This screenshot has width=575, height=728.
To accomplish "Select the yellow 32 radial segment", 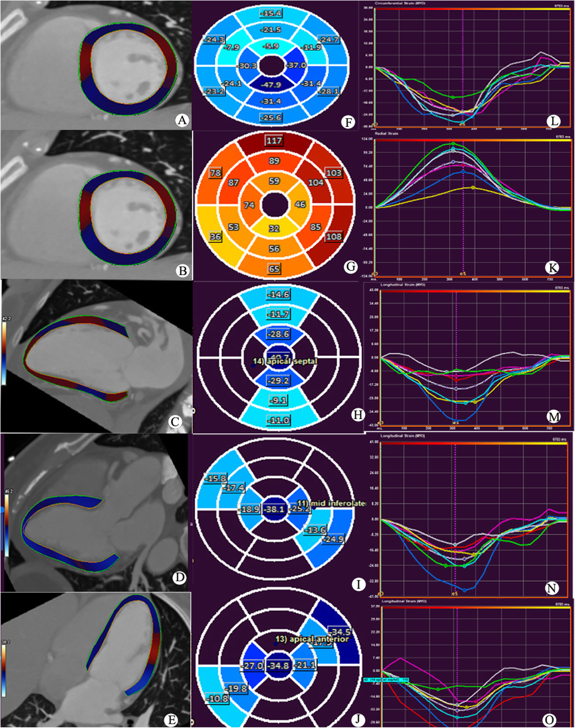I will point(274,228).
